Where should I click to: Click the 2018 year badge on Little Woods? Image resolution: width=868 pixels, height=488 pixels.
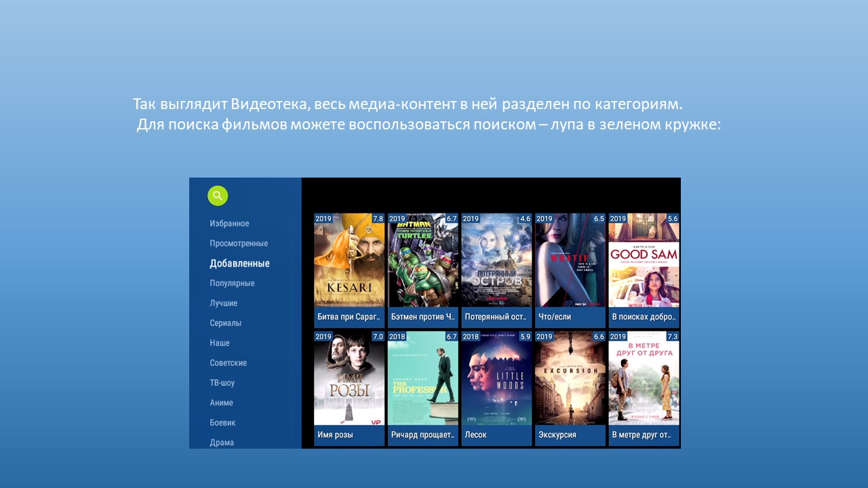471,337
